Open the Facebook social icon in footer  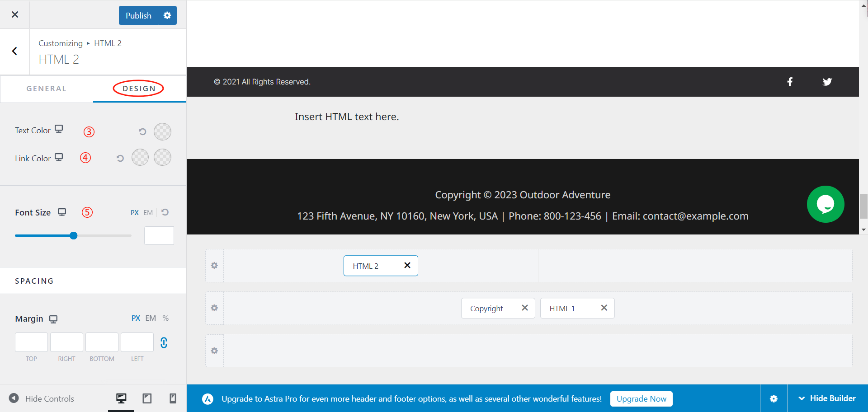point(790,82)
